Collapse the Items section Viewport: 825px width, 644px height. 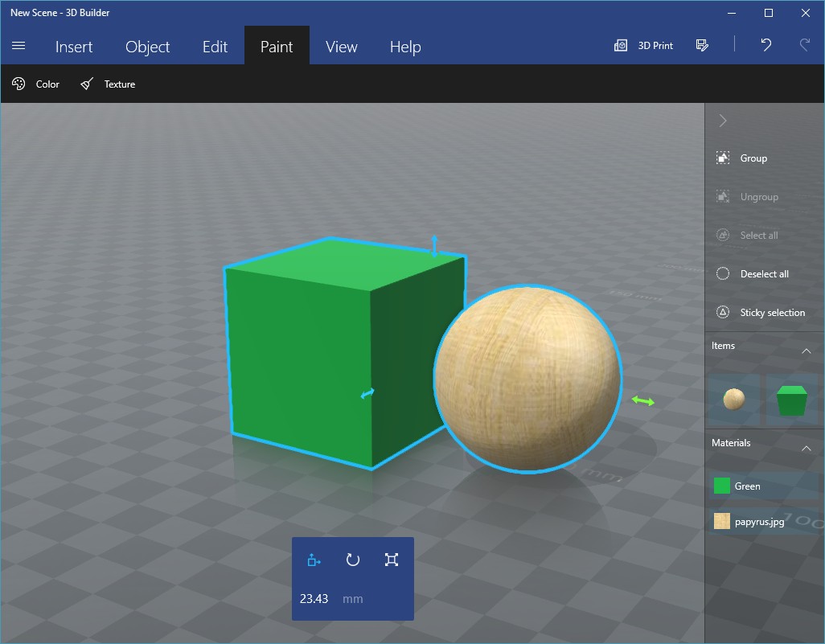click(x=807, y=351)
